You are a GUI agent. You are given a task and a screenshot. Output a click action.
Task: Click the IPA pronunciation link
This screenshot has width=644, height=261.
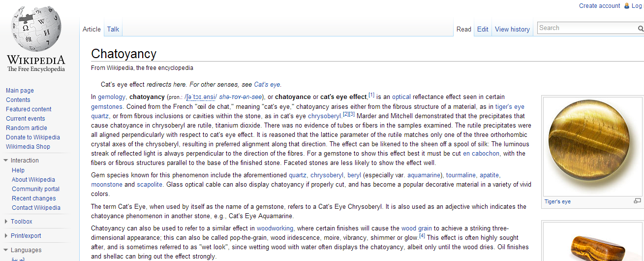pos(201,97)
